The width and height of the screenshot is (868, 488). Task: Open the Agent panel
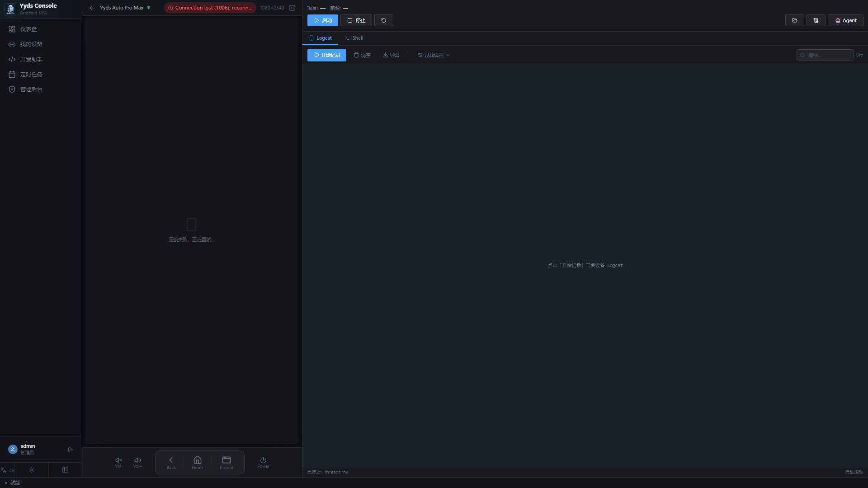click(845, 20)
